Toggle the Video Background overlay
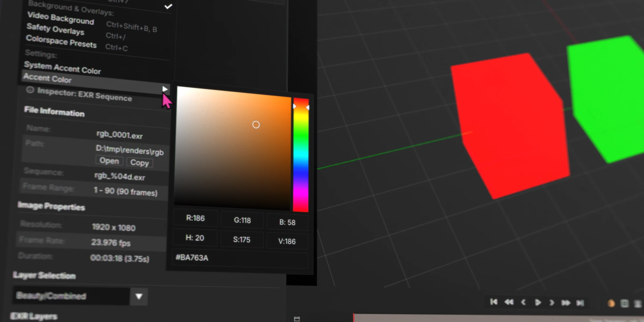Screen dimensions: 644x322 pyautogui.click(x=60, y=19)
